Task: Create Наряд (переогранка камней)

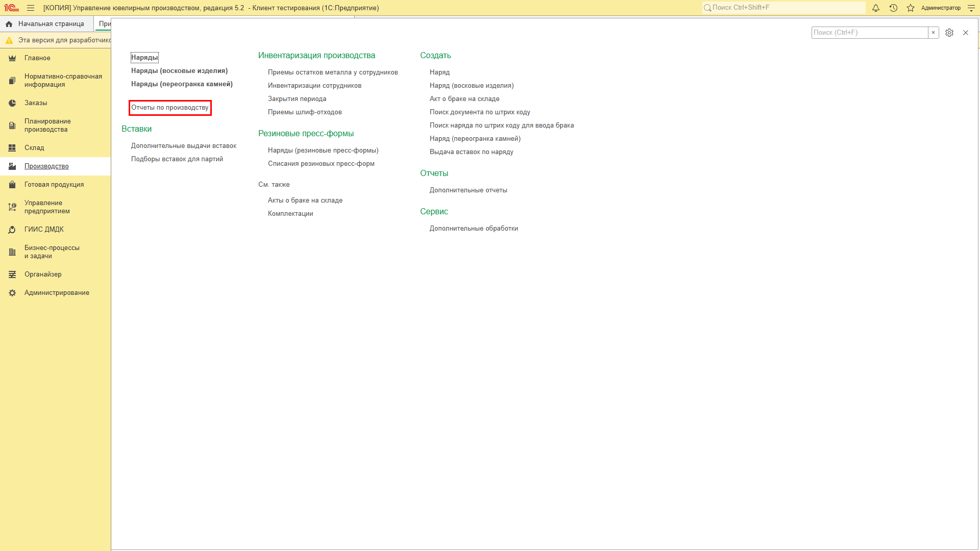Action: coord(475,139)
